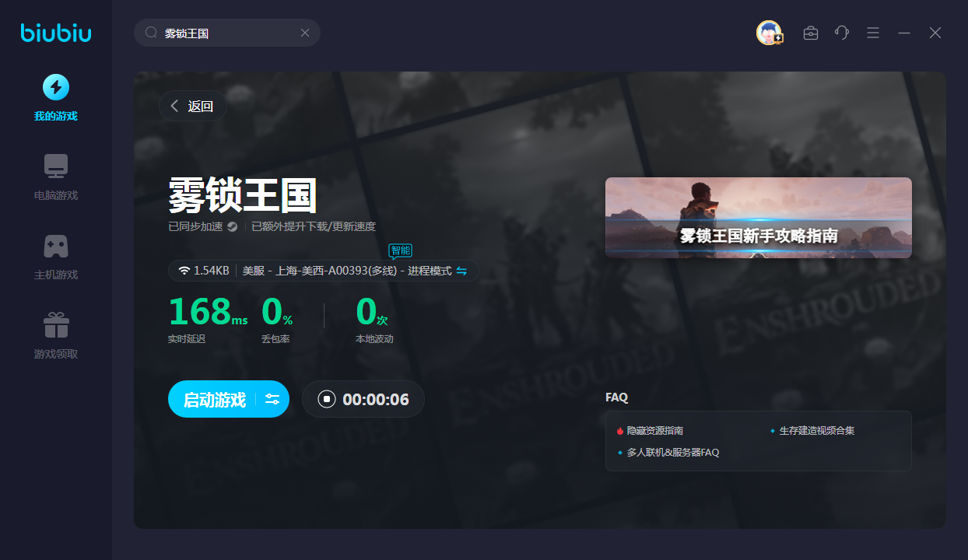The width and height of the screenshot is (968, 560).
Task: Stop acceleration with the timer stop button
Action: point(327,399)
